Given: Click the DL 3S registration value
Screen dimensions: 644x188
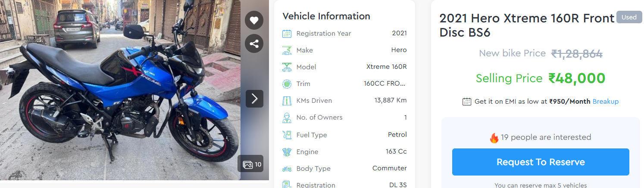Looking at the screenshot, I should [398, 185].
